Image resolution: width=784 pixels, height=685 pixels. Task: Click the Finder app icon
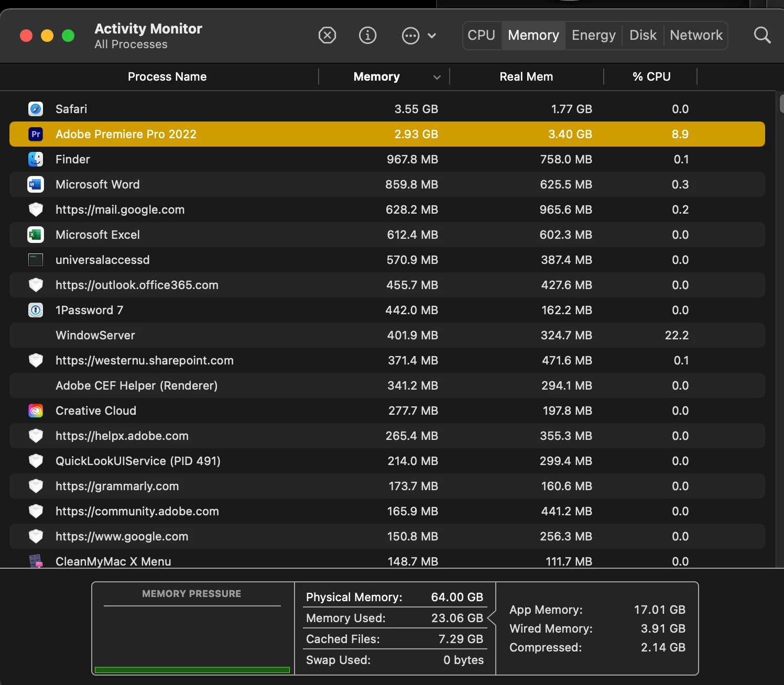(x=36, y=159)
